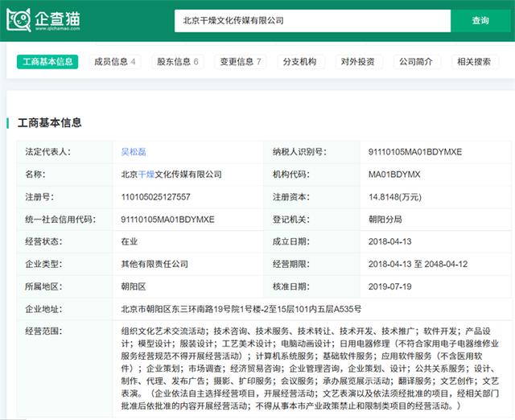Click the 成立日期 label
515x420 pixels.
[291, 241]
